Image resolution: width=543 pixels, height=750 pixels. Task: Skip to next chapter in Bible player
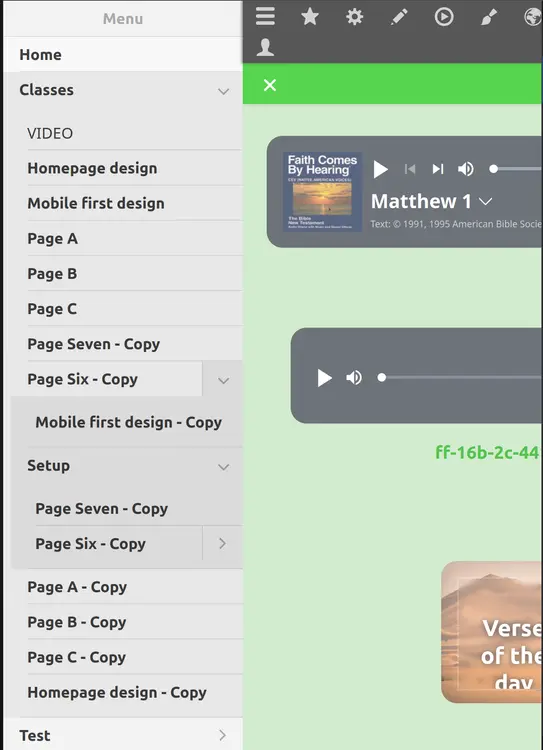click(438, 169)
